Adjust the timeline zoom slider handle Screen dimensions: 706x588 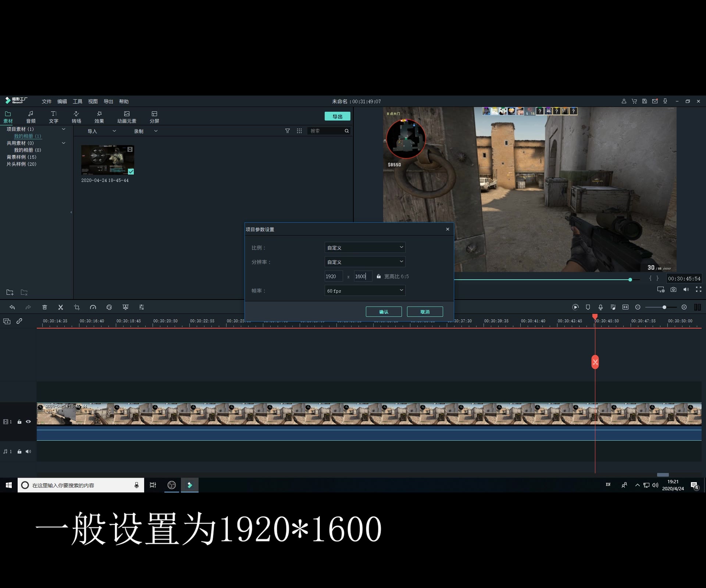point(664,307)
